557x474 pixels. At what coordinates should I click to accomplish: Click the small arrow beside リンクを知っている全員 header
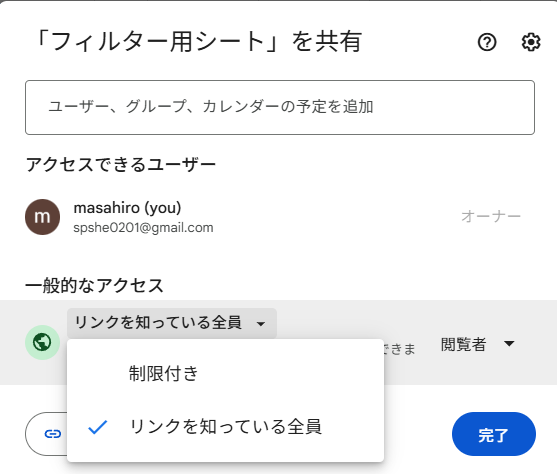click(261, 324)
